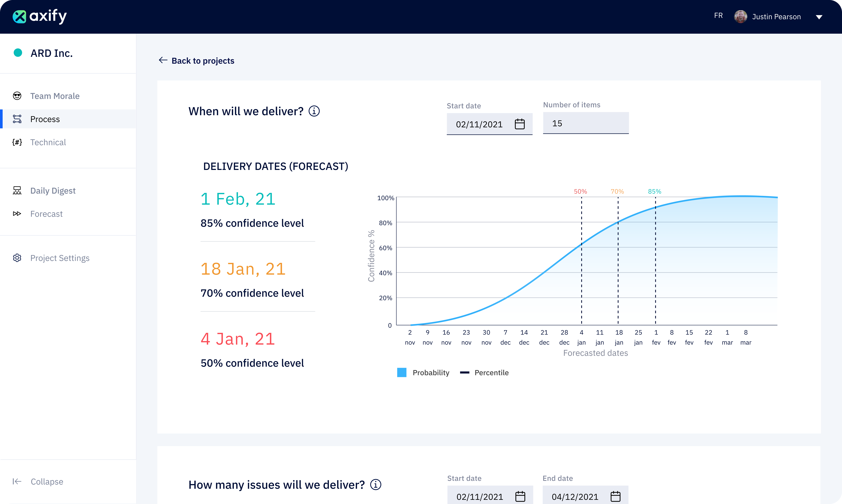This screenshot has height=504, width=842.
Task: Click the Daily Digest icon
Action: click(x=17, y=190)
